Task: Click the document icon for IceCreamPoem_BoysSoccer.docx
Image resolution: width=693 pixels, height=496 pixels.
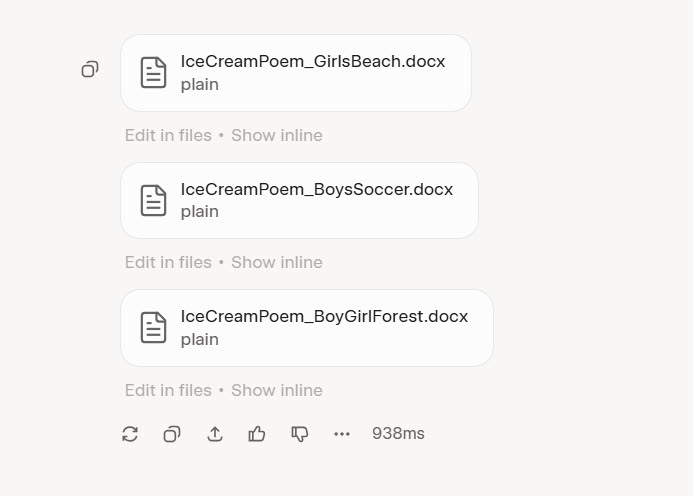Action: (x=153, y=200)
